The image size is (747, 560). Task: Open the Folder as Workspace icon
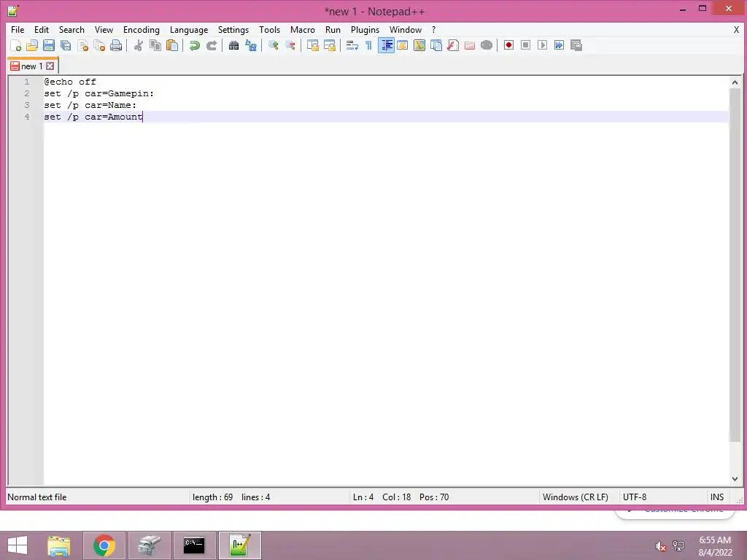tap(470, 45)
